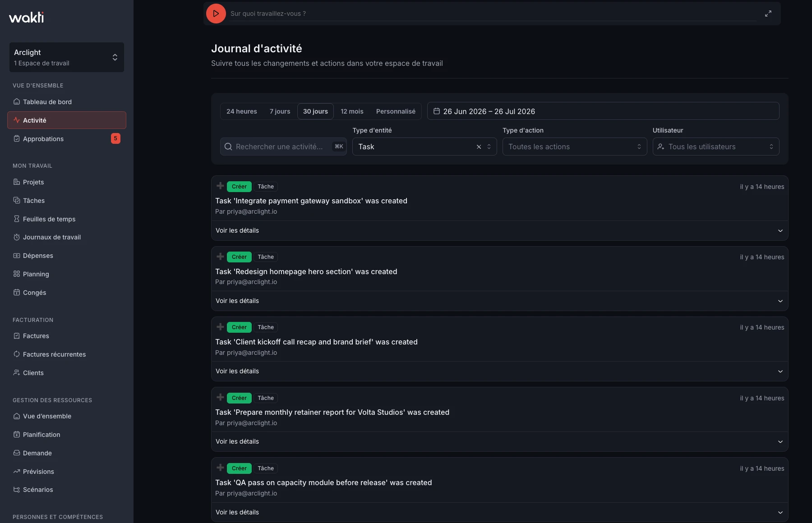The height and width of the screenshot is (523, 812).
Task: Click the Wakti logo
Action: point(27,17)
